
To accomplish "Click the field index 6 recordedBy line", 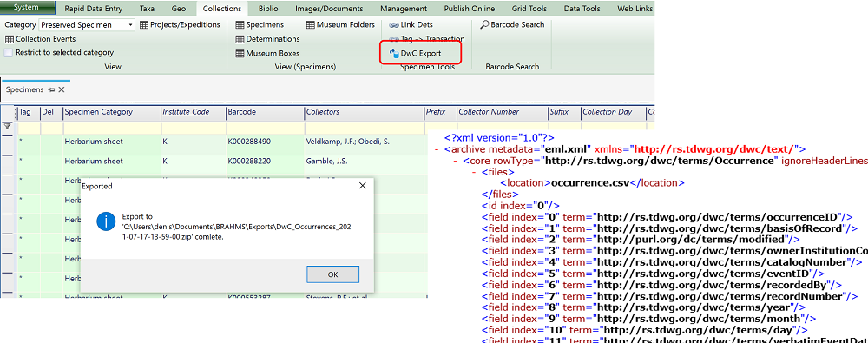I will pos(661,285).
